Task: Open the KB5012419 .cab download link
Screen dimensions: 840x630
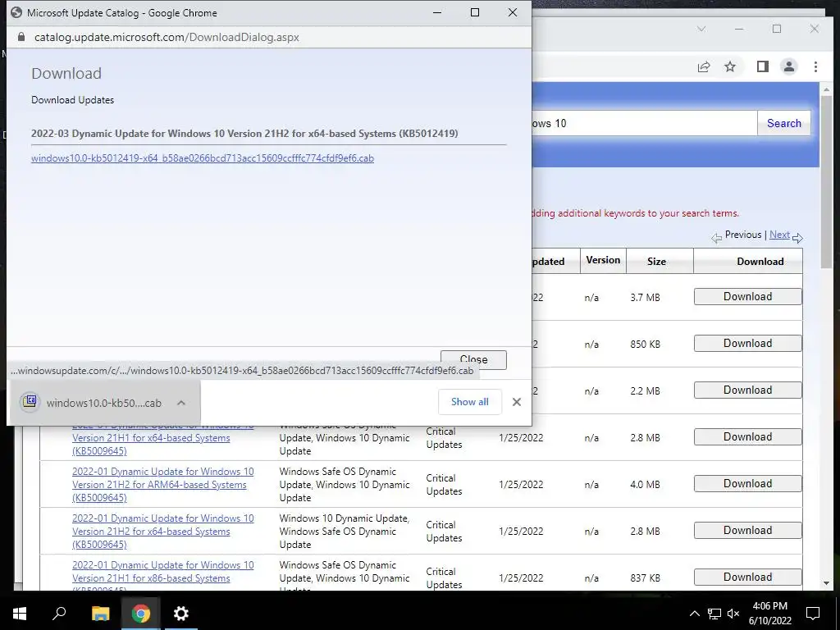Action: point(203,158)
